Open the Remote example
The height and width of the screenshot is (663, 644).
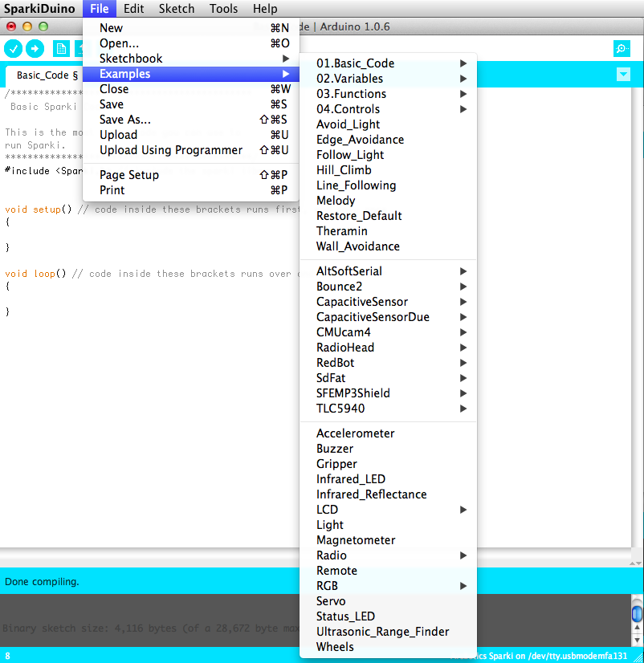pos(389,570)
